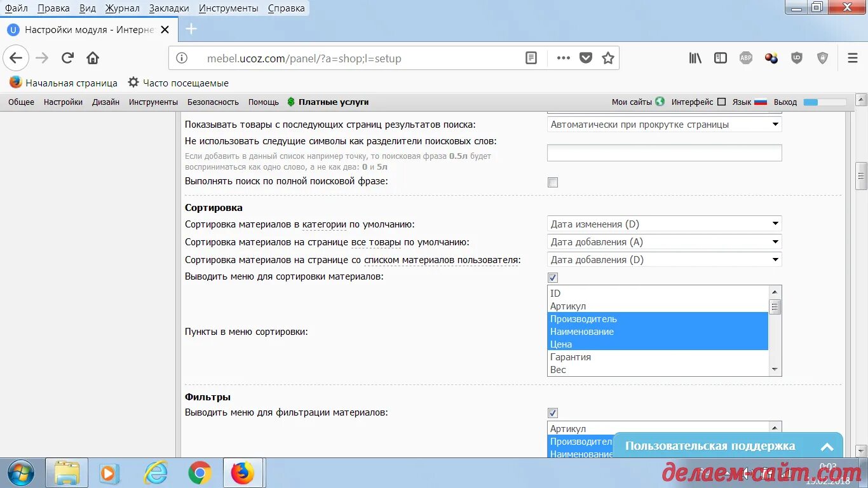
Task: Open page actions three-dot menu
Action: 563,58
